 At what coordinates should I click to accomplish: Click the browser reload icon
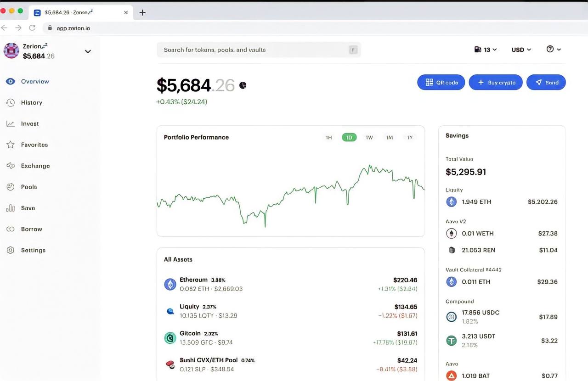[32, 28]
